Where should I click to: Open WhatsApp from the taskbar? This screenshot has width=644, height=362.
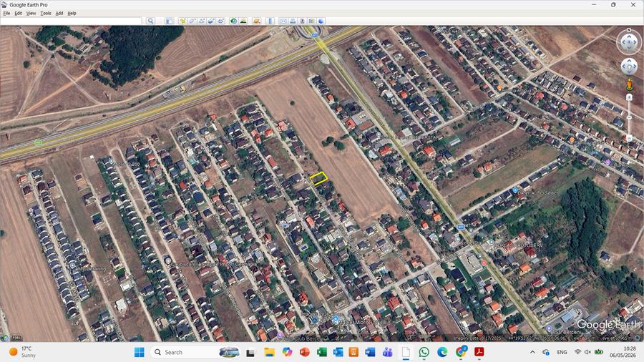tap(424, 352)
